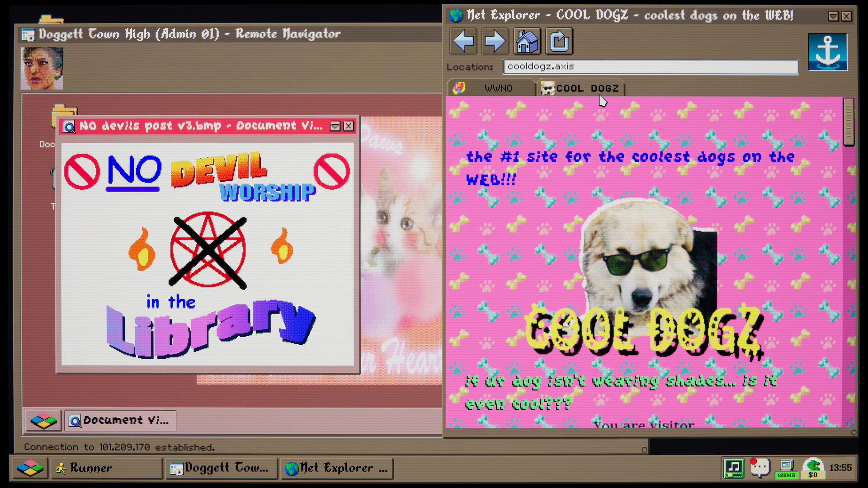Open the chat bubble with red notification

click(759, 468)
